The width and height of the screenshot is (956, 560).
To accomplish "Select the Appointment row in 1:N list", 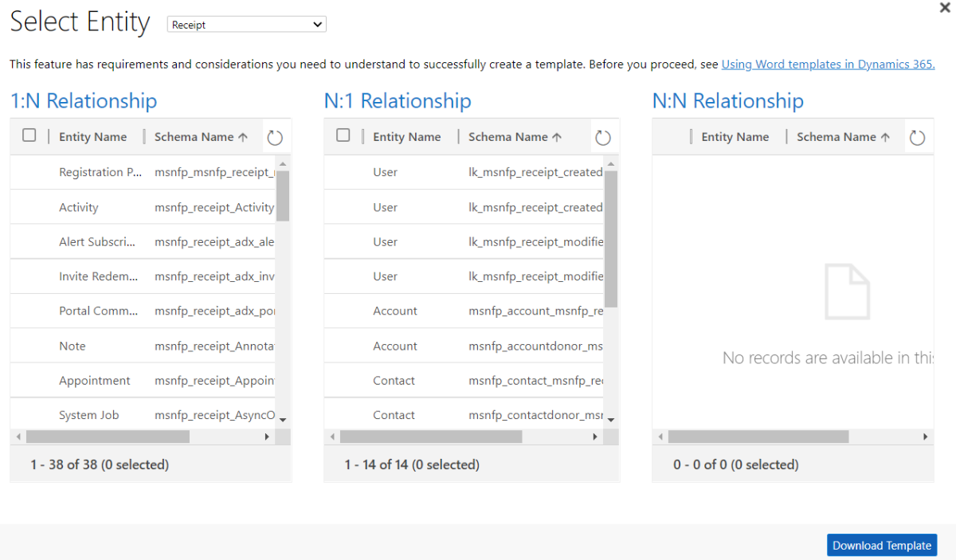I will 95,381.
